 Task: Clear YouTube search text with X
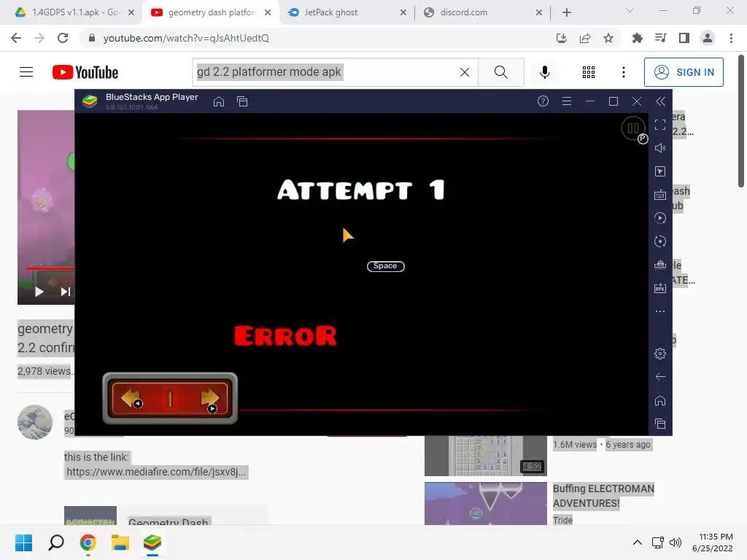[465, 72]
